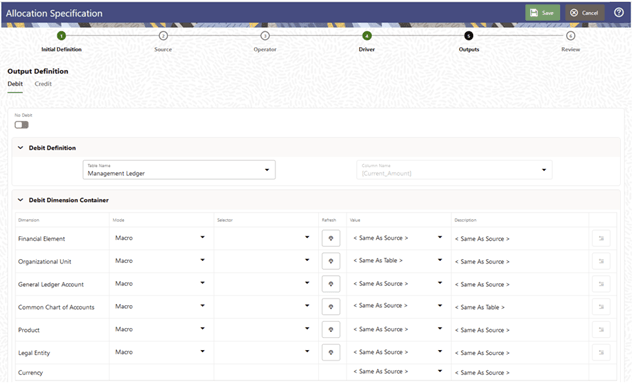633x384 pixels.
Task: Click the Organizational Unit dimension name
Action: point(44,262)
